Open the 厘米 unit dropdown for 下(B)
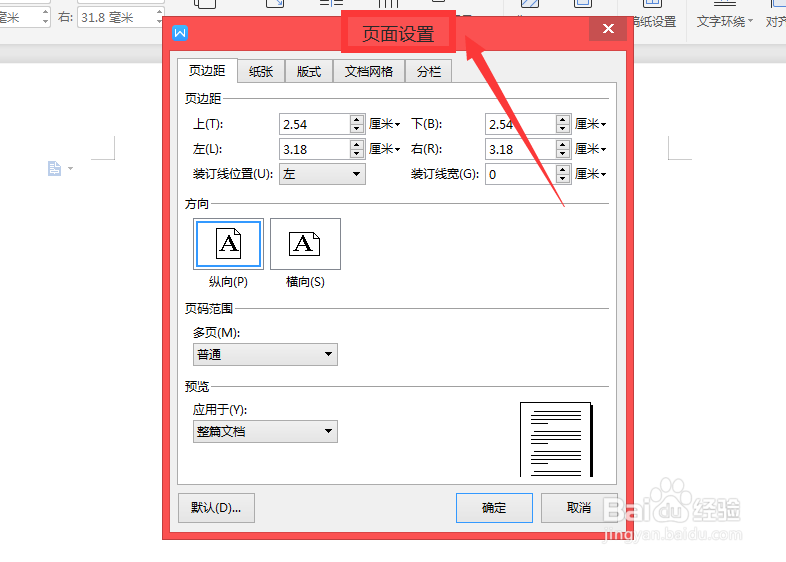The width and height of the screenshot is (786, 562). [x=591, y=124]
